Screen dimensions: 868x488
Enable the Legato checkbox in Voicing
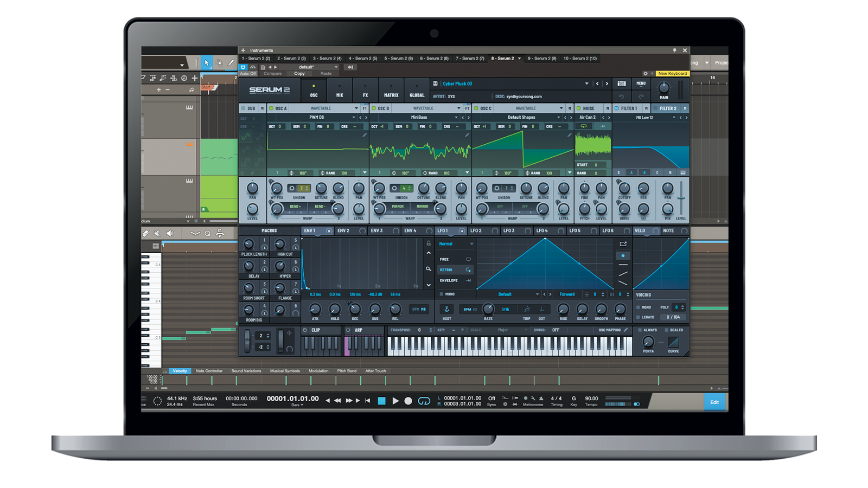pyautogui.click(x=639, y=317)
